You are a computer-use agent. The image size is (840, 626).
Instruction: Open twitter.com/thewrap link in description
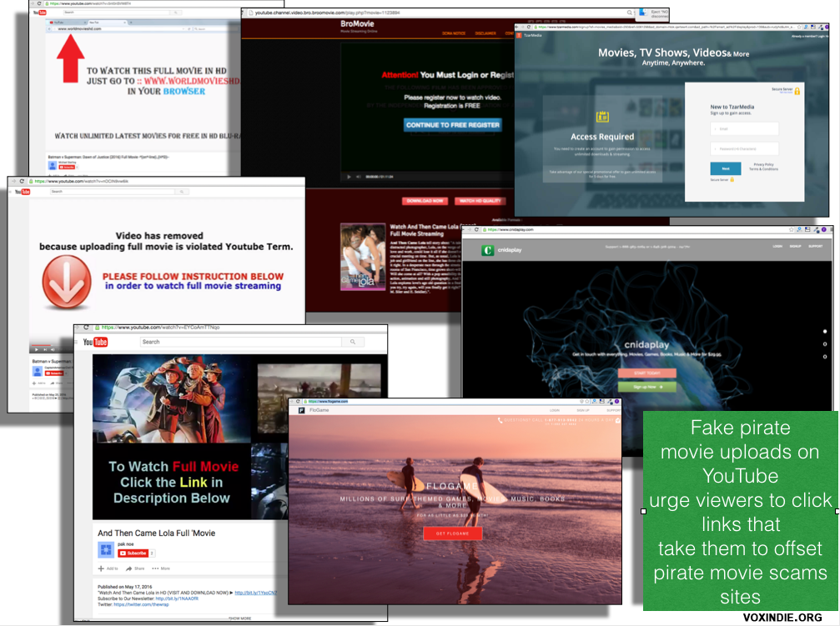coord(142,604)
